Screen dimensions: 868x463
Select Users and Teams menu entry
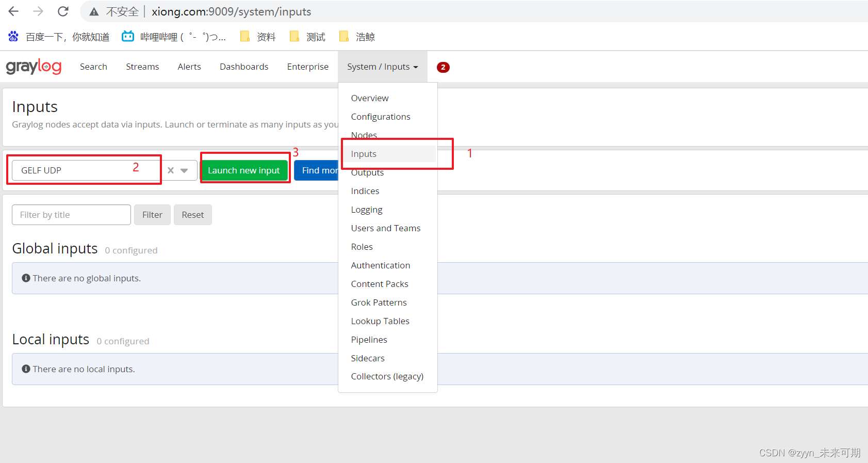pyautogui.click(x=386, y=228)
